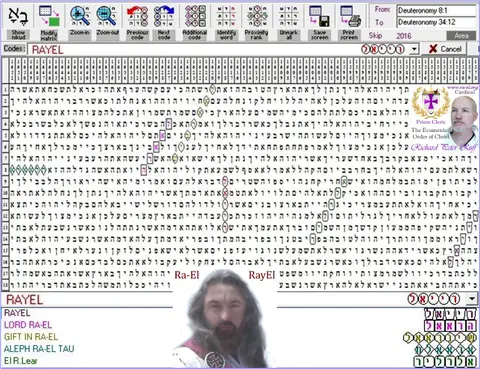
Task: Click the Unmark all tool
Action: point(288,22)
